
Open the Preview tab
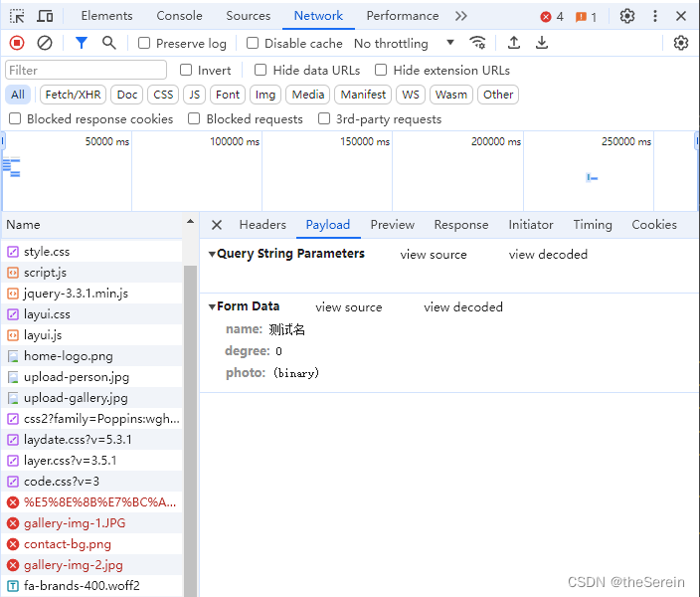393,225
